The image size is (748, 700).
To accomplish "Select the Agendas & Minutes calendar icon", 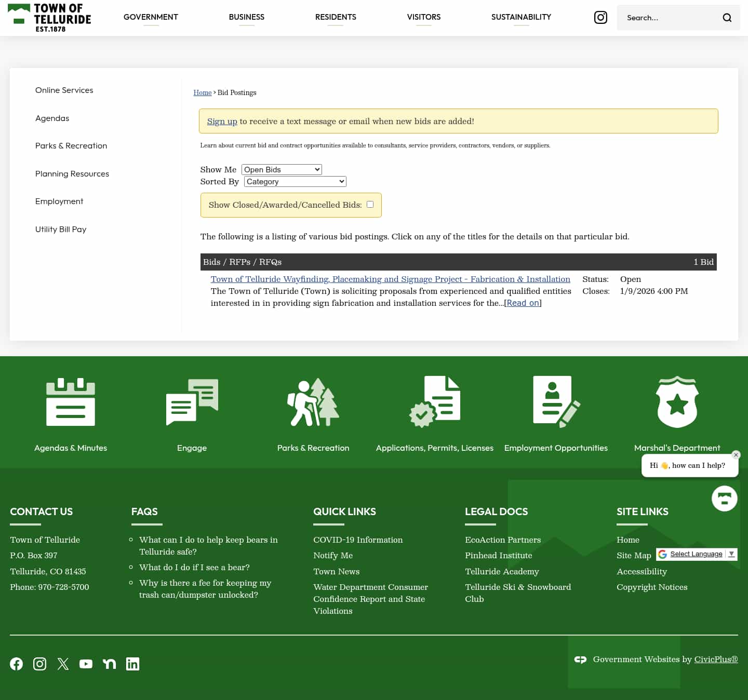I will (x=71, y=401).
